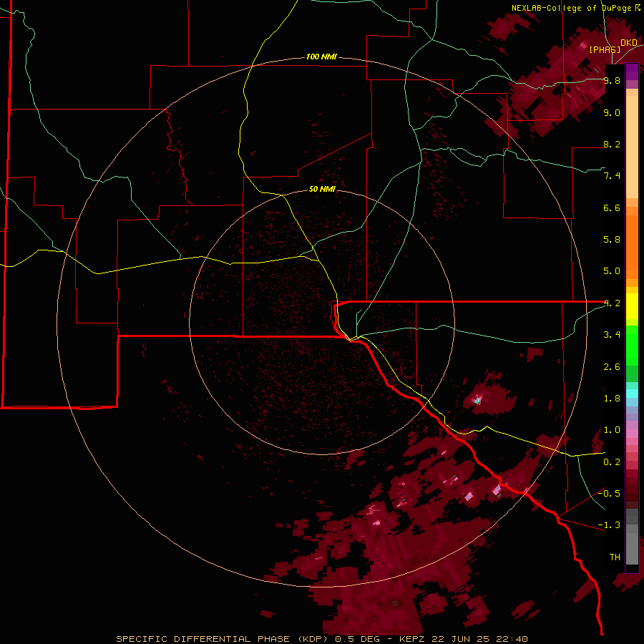644x644 pixels.
Task: Click the cyan segment of the color bar
Action: 632,394
